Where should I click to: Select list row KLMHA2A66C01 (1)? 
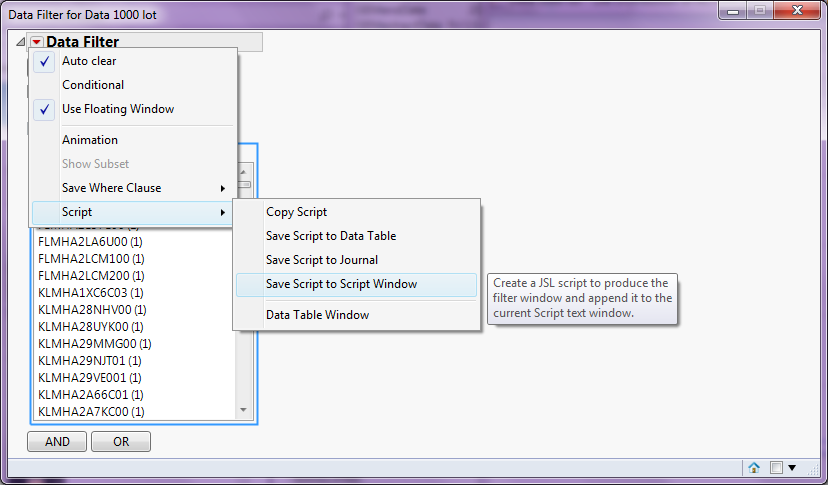tap(135, 395)
